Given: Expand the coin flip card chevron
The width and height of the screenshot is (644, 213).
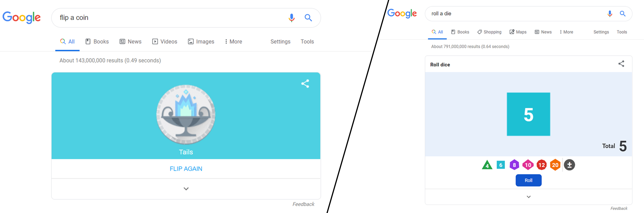Looking at the screenshot, I should pyautogui.click(x=186, y=189).
